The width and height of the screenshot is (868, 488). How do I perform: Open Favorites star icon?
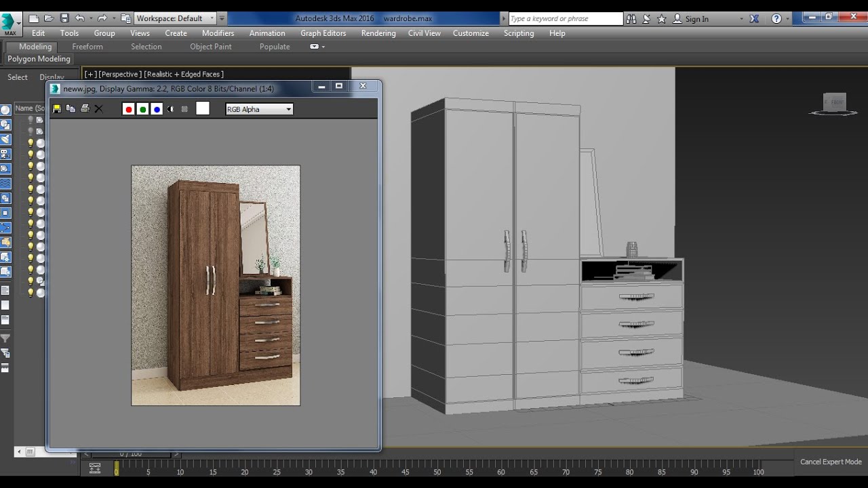click(x=662, y=19)
